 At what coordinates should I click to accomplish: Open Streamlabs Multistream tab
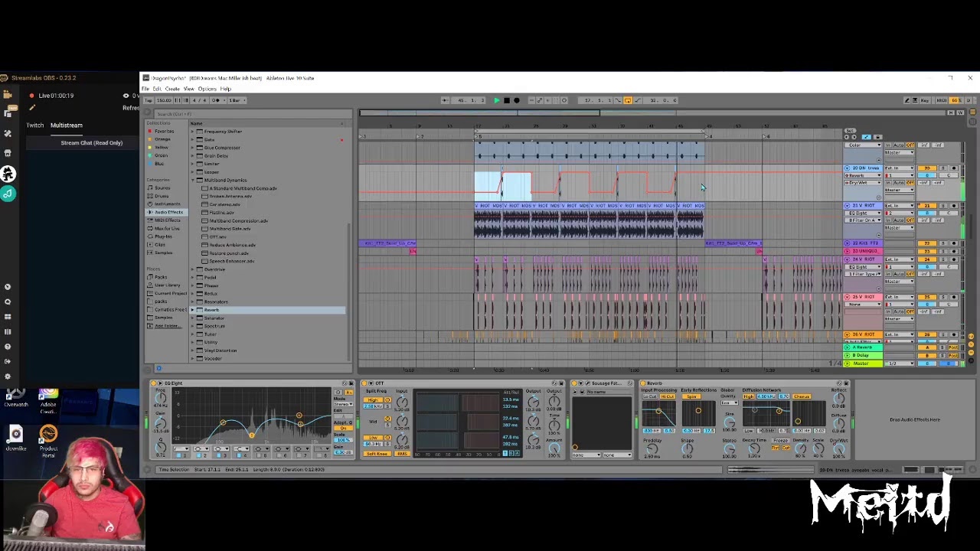point(67,125)
